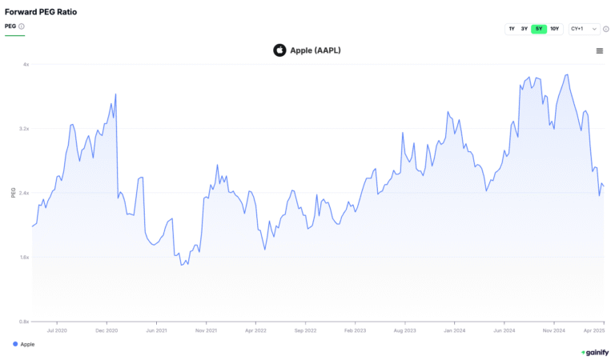Image resolution: width=615 pixels, height=364 pixels.
Task: Switch to the PEG tab
Action: tap(10, 26)
